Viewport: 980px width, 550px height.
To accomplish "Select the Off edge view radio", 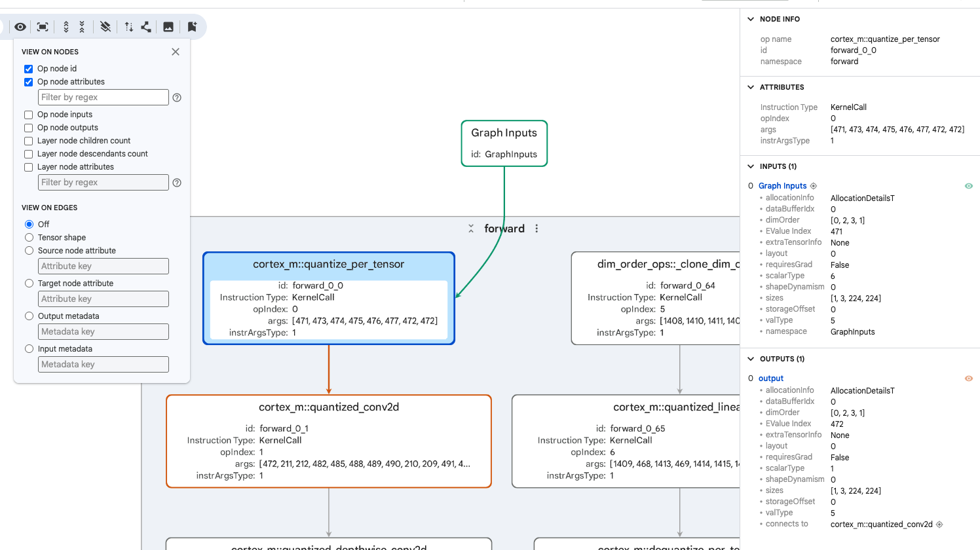I will 29,224.
